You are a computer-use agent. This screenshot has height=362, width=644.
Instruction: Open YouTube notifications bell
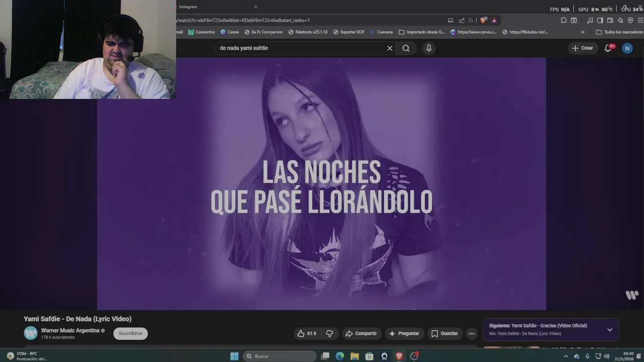608,48
